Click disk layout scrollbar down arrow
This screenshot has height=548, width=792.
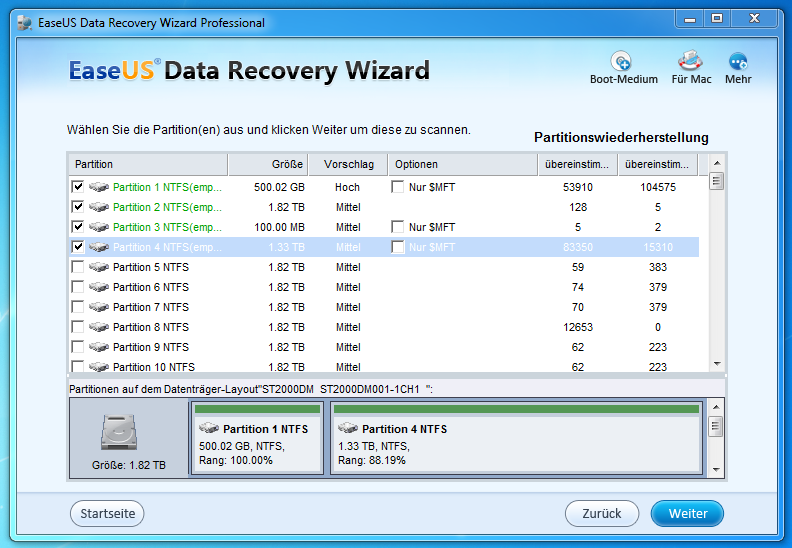(716, 470)
